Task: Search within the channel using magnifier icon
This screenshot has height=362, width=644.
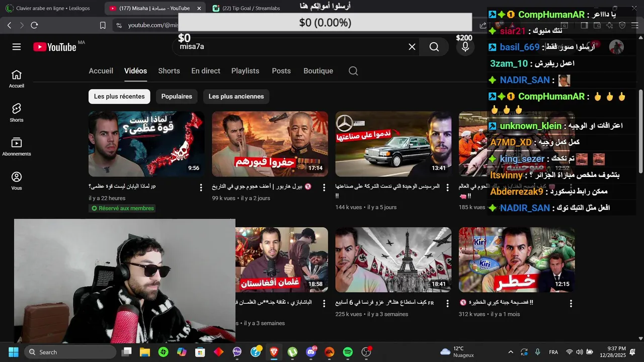Action: (353, 71)
